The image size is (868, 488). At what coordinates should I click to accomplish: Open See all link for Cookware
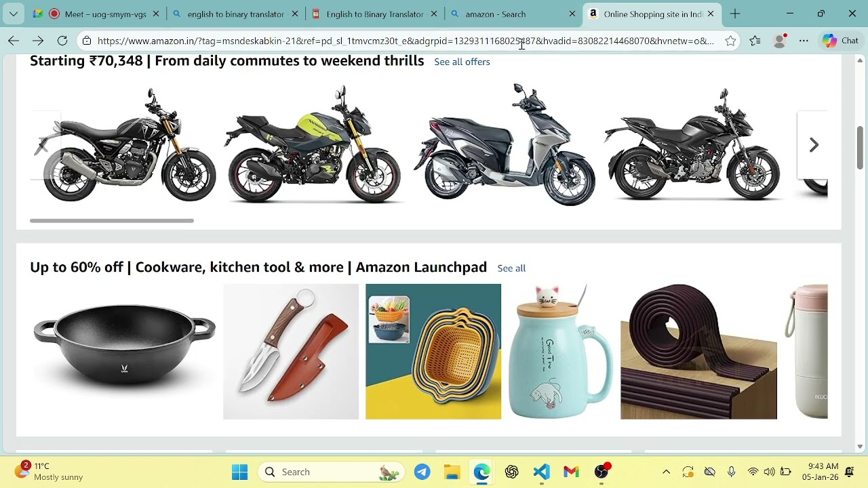pyautogui.click(x=511, y=268)
